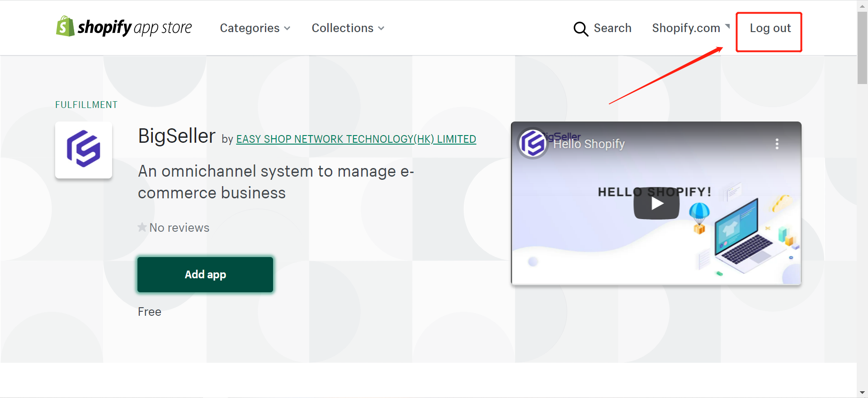Screen dimensions: 868x398
Task: Click the Search text in header
Action: point(612,28)
